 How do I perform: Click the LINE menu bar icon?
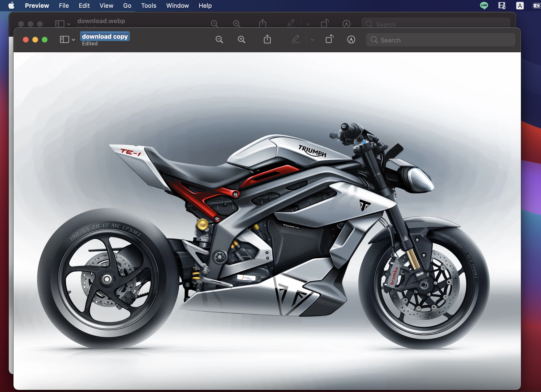click(x=484, y=5)
